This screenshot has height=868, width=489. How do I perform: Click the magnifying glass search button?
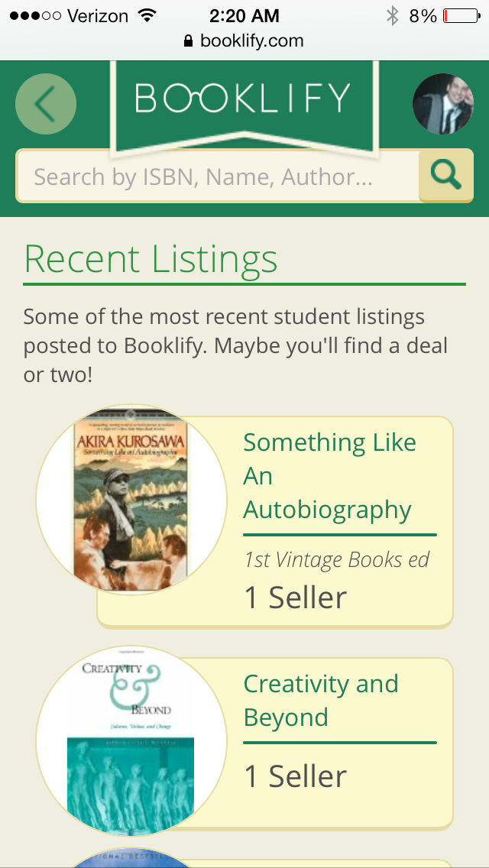tap(446, 177)
